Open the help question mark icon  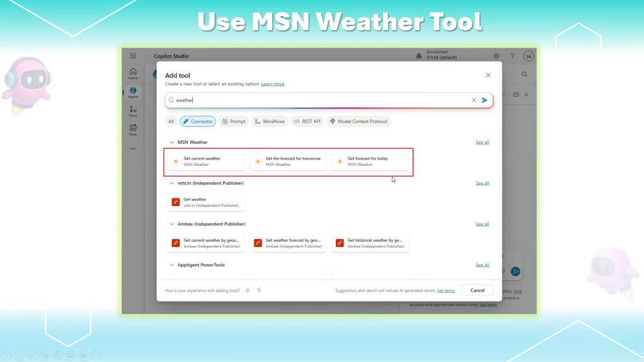click(512, 56)
